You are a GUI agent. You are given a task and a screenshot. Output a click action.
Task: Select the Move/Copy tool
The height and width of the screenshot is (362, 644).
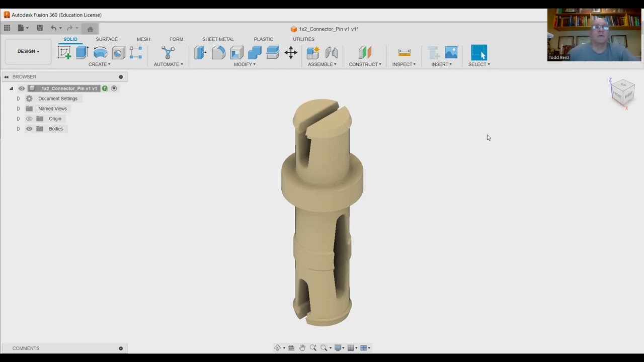291,52
